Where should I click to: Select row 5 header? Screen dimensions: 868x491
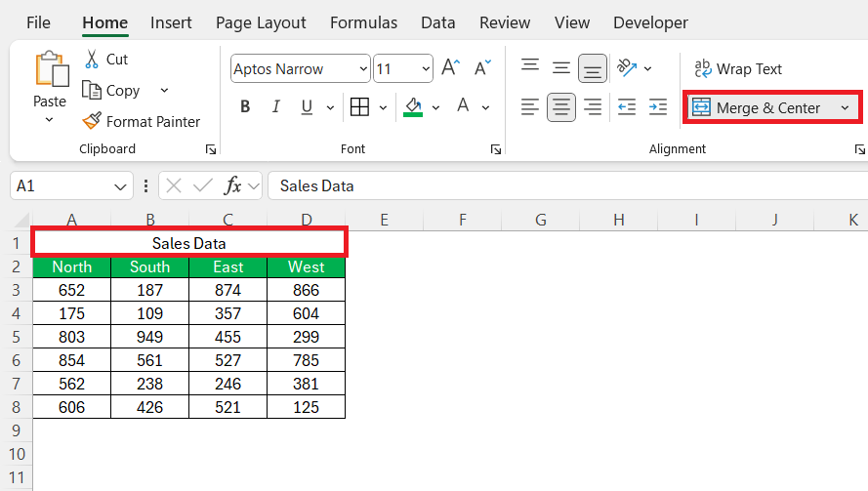[x=16, y=337]
